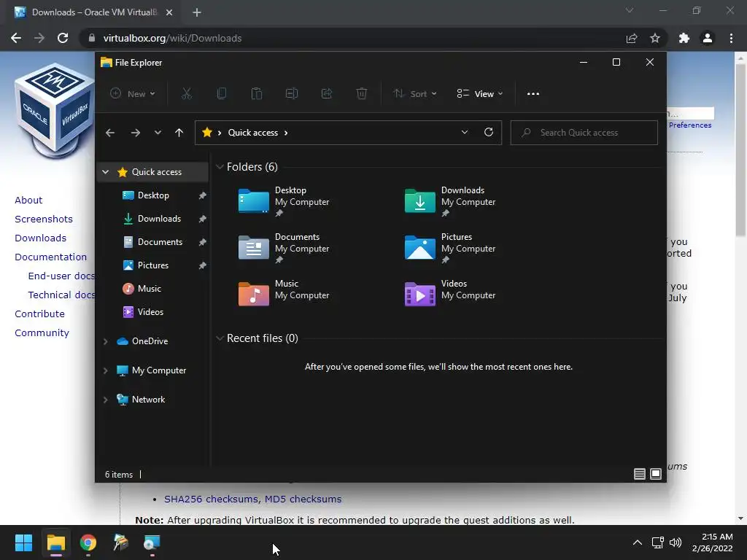Open the See more three-dots menu

pos(533,94)
